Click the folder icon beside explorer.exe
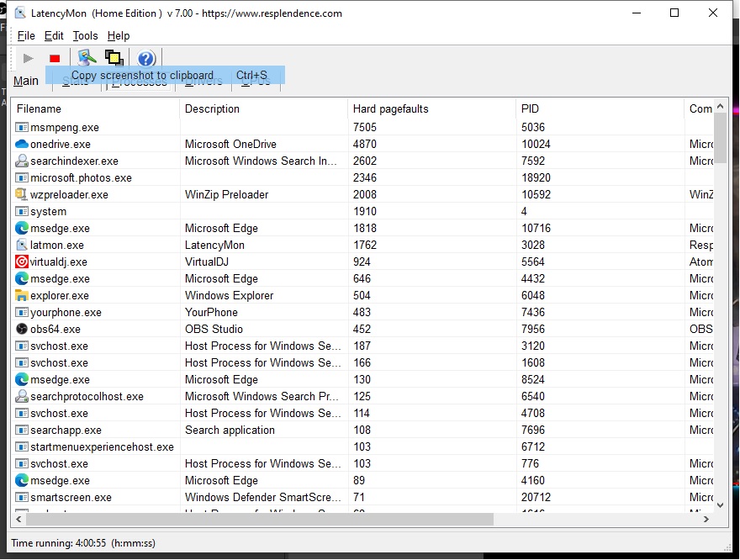Viewport: 740px width, 560px height. 22,296
